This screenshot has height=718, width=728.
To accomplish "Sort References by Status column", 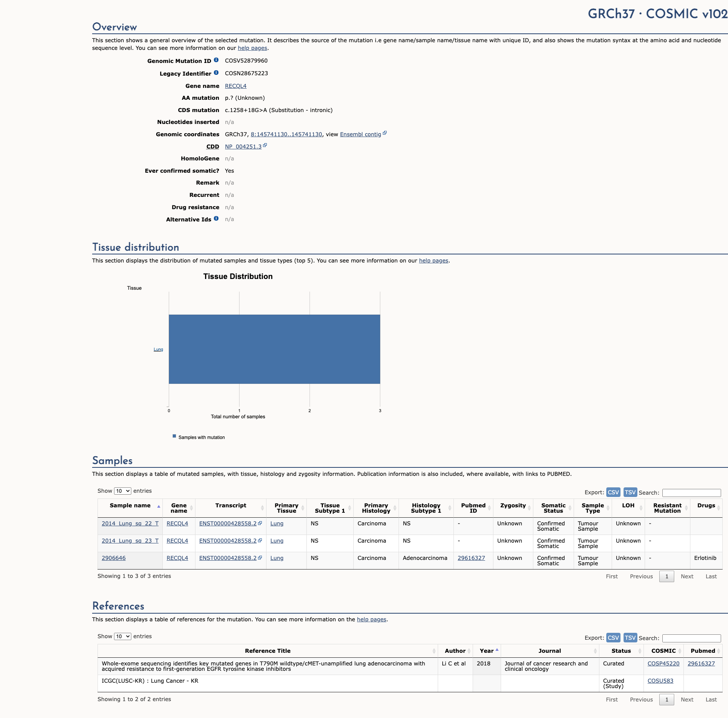I will (x=621, y=651).
